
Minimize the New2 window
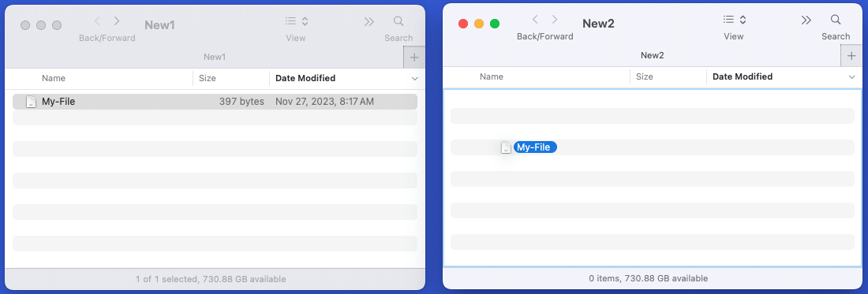[479, 24]
